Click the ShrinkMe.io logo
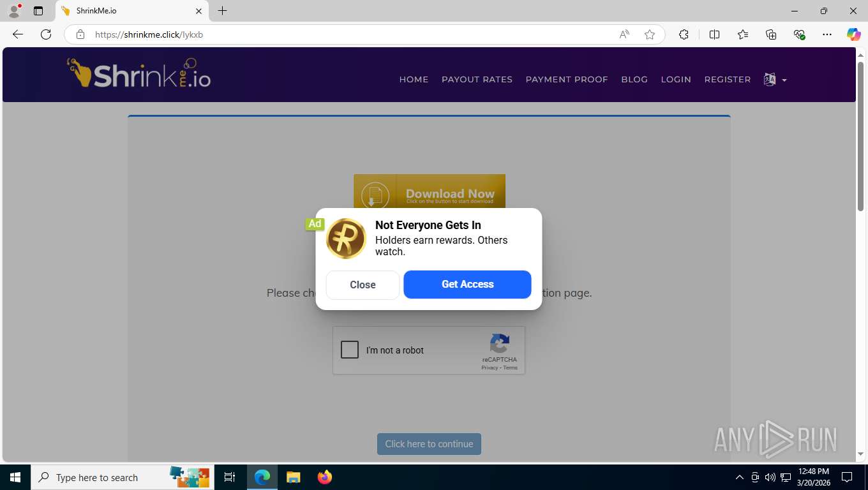Viewport: 868px width, 490px height. (x=138, y=73)
